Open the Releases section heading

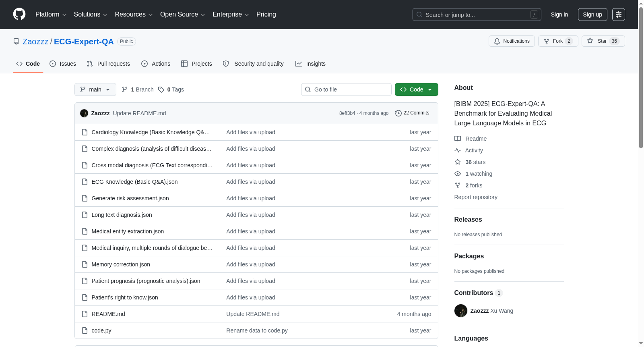point(468,220)
